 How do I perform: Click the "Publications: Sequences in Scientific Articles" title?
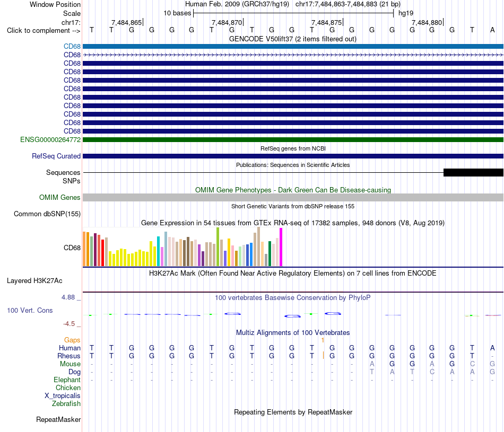(293, 165)
